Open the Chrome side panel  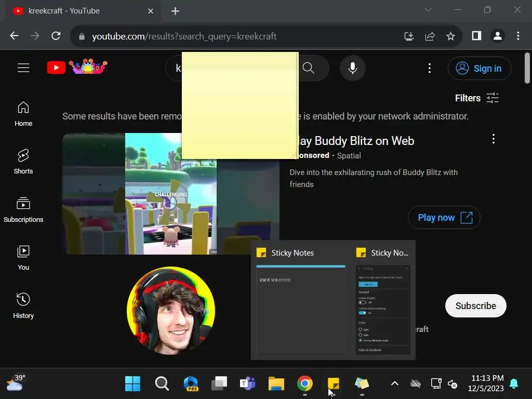(477, 36)
